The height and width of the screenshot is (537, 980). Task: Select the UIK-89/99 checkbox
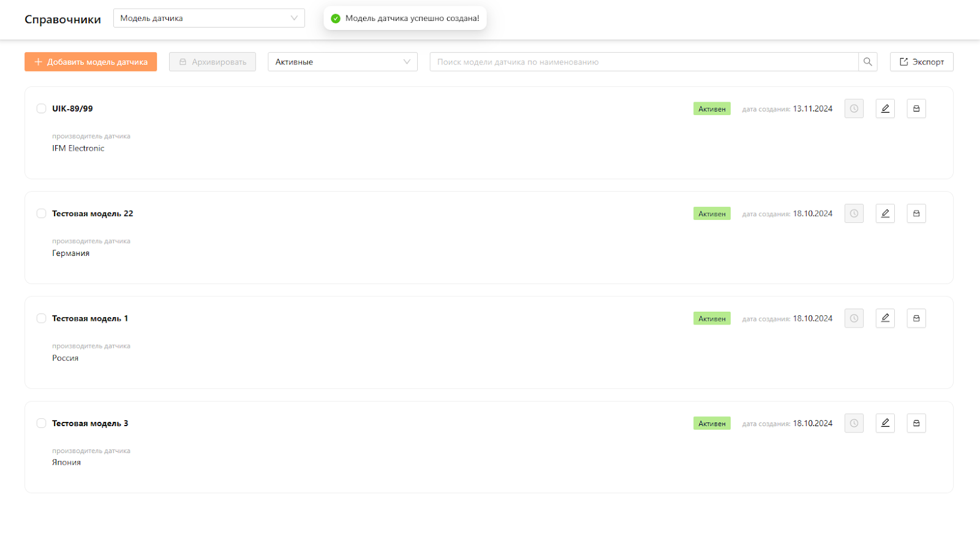(x=42, y=108)
